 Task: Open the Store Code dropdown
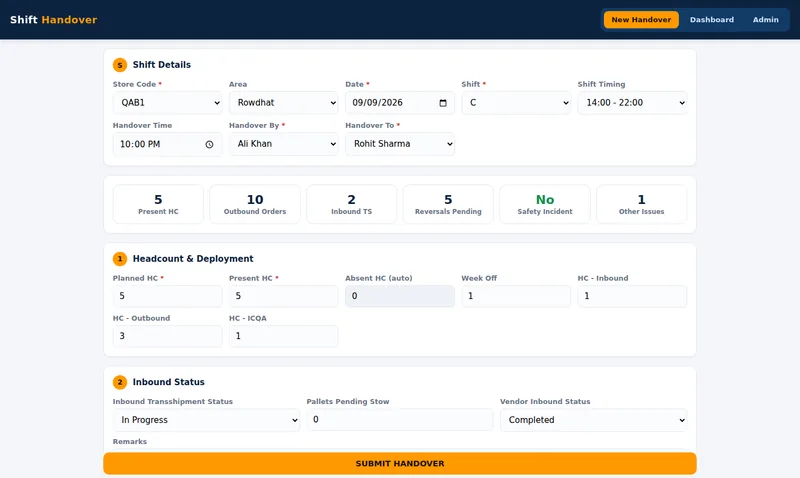[167, 103]
